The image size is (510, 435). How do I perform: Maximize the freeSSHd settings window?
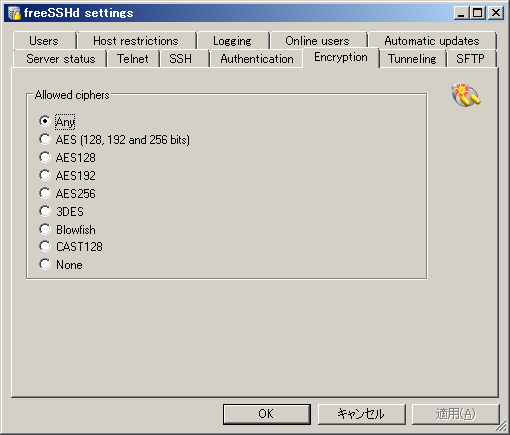pyautogui.click(x=478, y=13)
